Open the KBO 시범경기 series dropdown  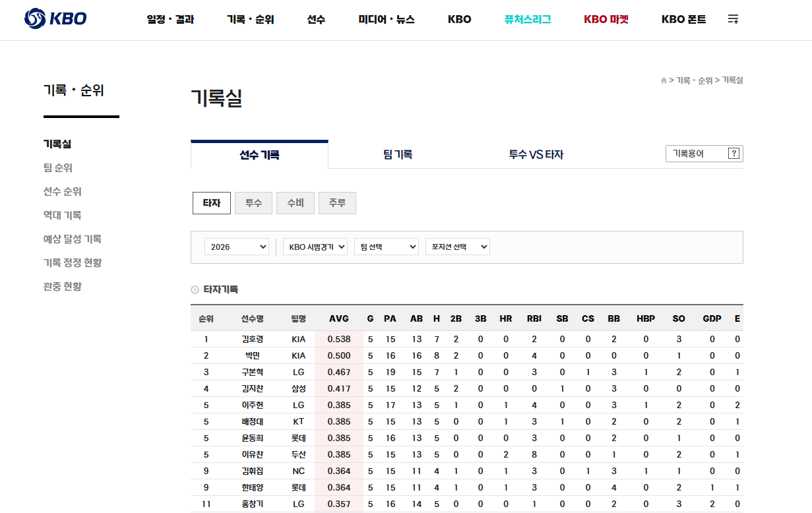coord(315,247)
